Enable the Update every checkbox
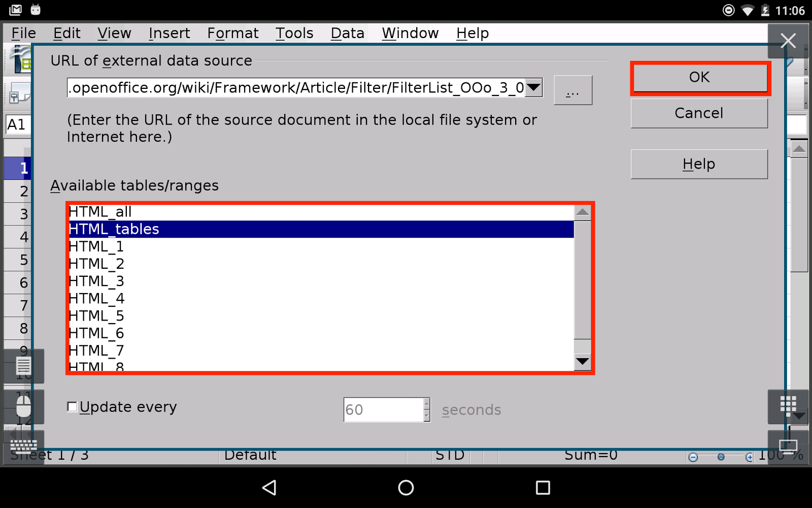This screenshot has width=812, height=508. (72, 407)
